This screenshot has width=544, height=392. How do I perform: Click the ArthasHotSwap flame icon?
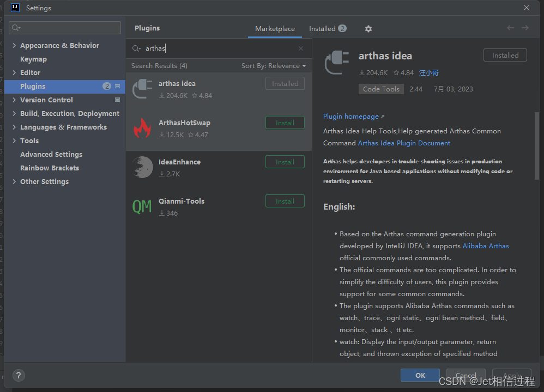142,128
